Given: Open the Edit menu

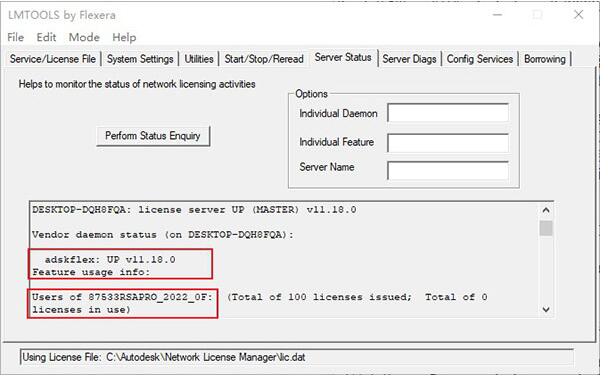Looking at the screenshot, I should 46,37.
